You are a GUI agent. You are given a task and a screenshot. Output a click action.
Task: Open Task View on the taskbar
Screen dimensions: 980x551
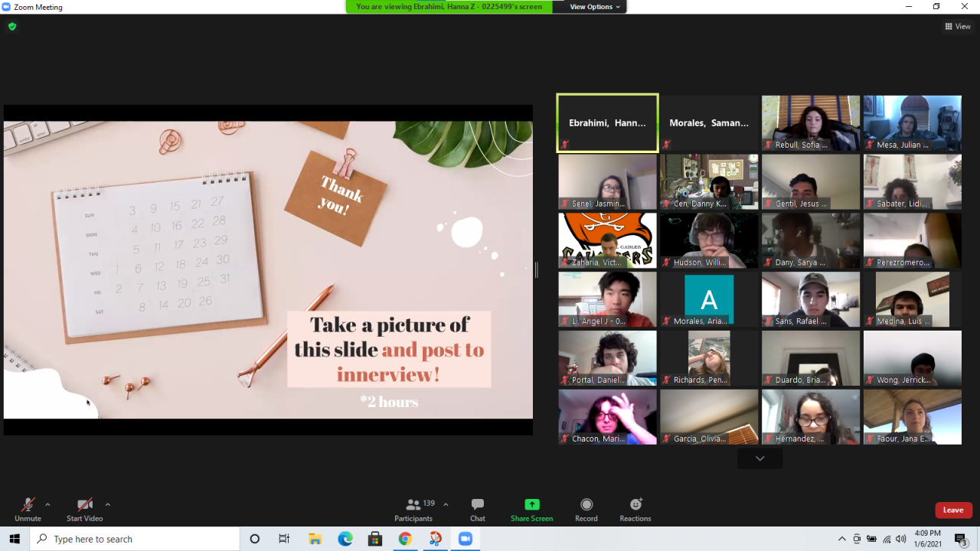tap(284, 539)
